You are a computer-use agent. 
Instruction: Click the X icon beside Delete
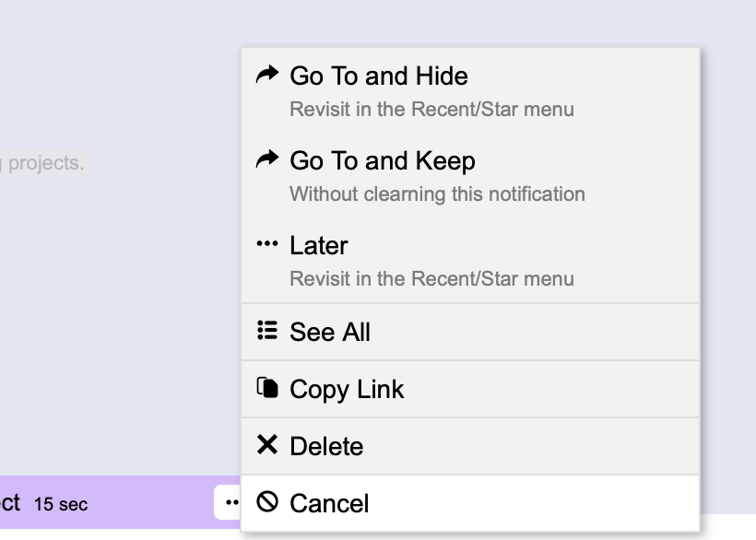(x=267, y=445)
